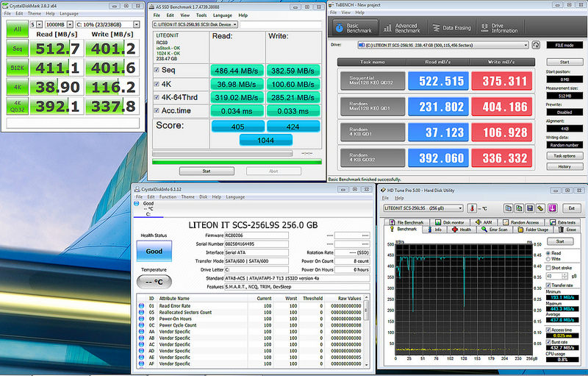
Task: Click the Task options button in TxBENCH
Action: (x=564, y=155)
